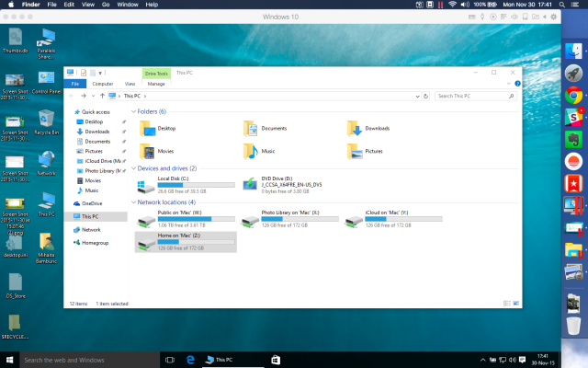Open the Computer ribbon tab

pos(103,84)
